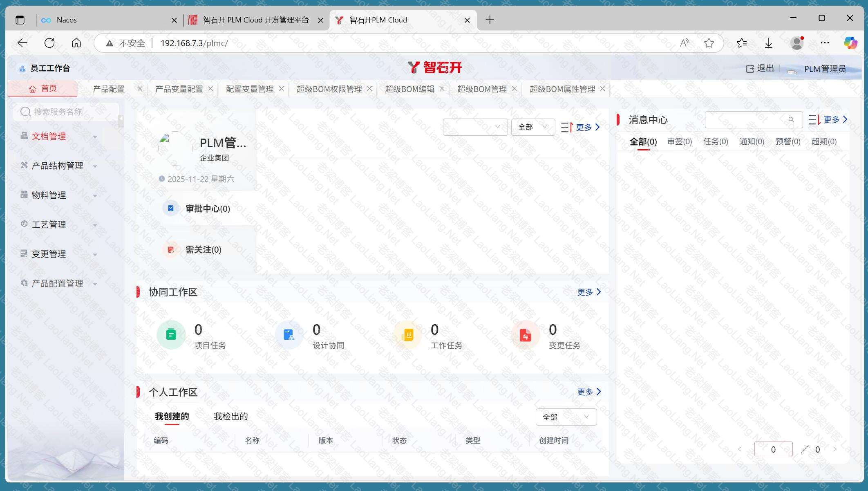The height and width of the screenshot is (491, 868).
Task: Switch to the 超级BOM编辑 tab
Action: pyautogui.click(x=409, y=89)
